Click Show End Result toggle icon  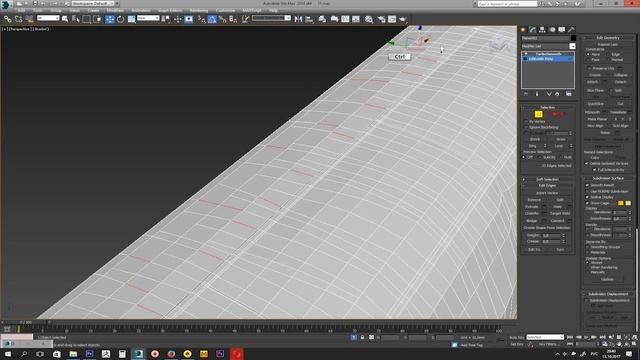pos(537,94)
